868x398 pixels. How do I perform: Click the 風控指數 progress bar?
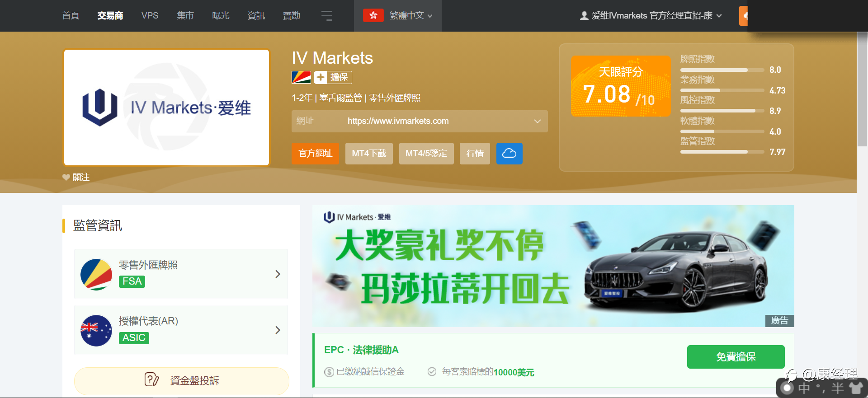pos(722,111)
